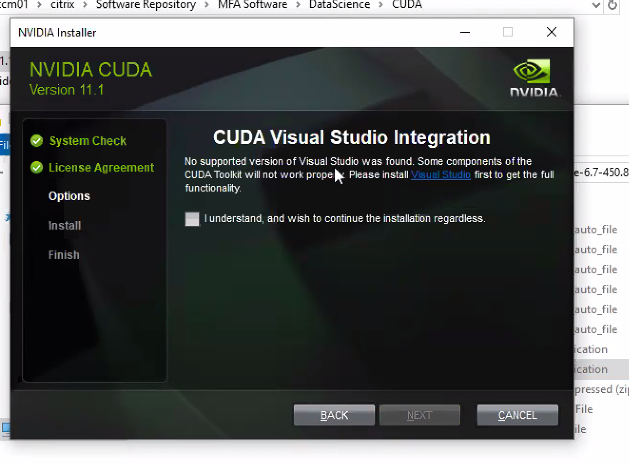Expand chevron after 'citrix' breadcrumb
Viewport: 629px width, 465px height.
pyautogui.click(x=85, y=5)
